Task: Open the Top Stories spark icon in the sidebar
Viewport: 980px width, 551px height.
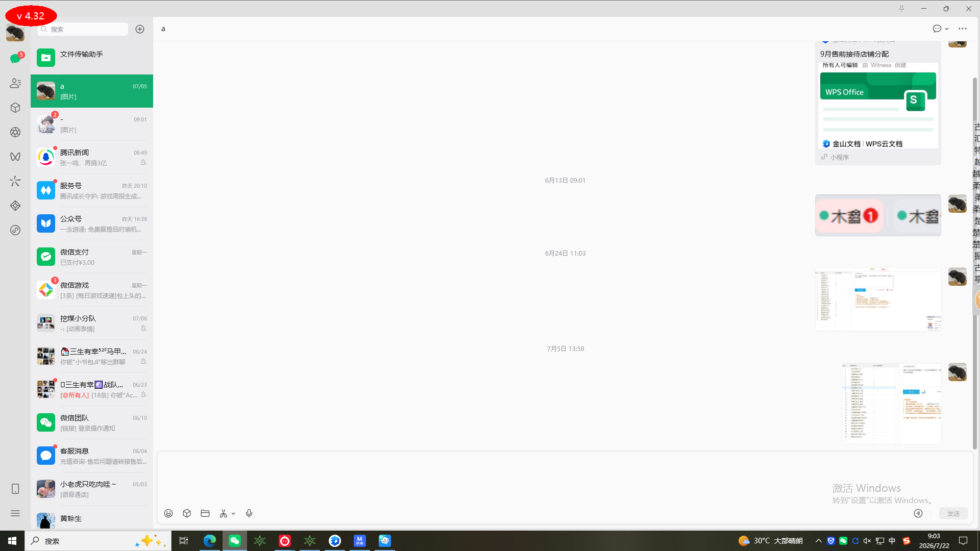Action: click(x=15, y=181)
